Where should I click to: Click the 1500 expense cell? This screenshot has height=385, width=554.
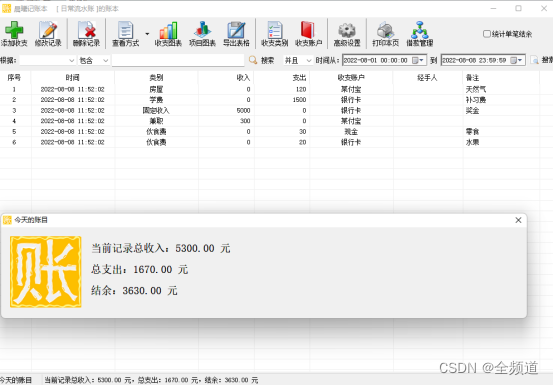[x=299, y=100]
